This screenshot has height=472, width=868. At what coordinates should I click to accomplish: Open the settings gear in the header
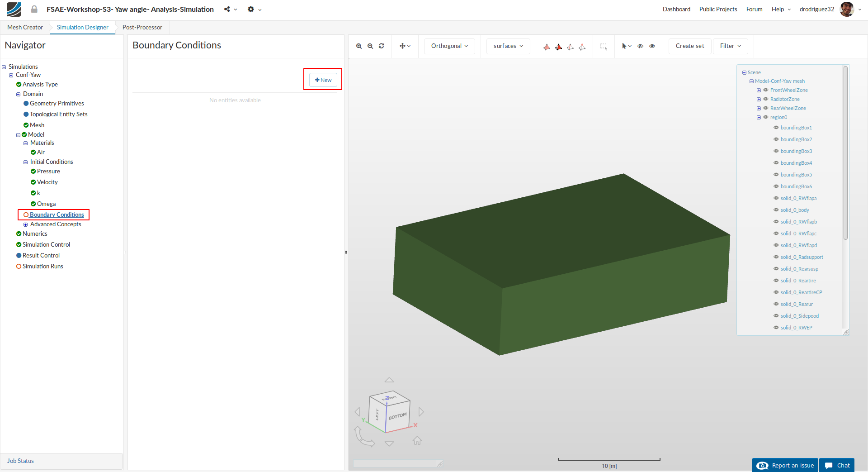(x=251, y=10)
